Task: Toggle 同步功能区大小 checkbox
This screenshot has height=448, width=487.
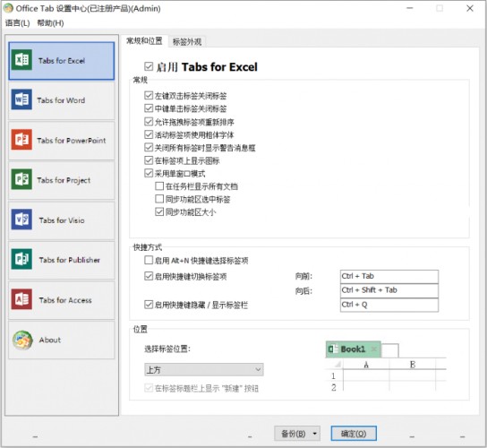Action: (x=159, y=211)
